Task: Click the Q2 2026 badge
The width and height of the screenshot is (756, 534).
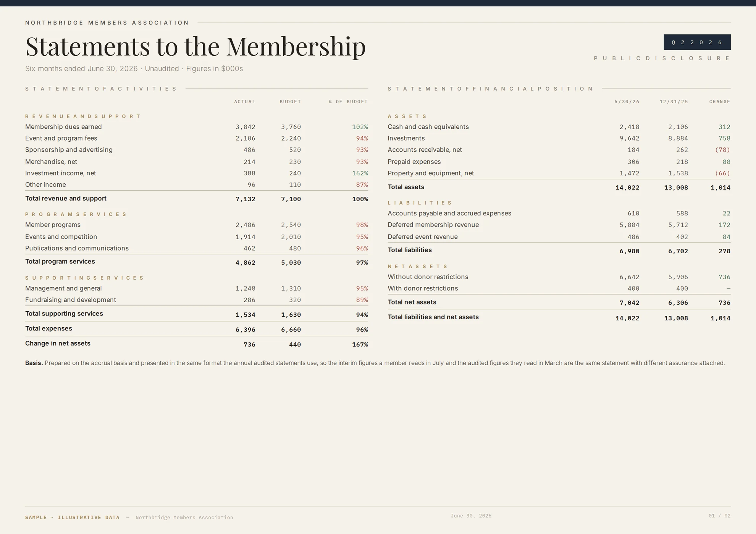Action: (x=697, y=42)
